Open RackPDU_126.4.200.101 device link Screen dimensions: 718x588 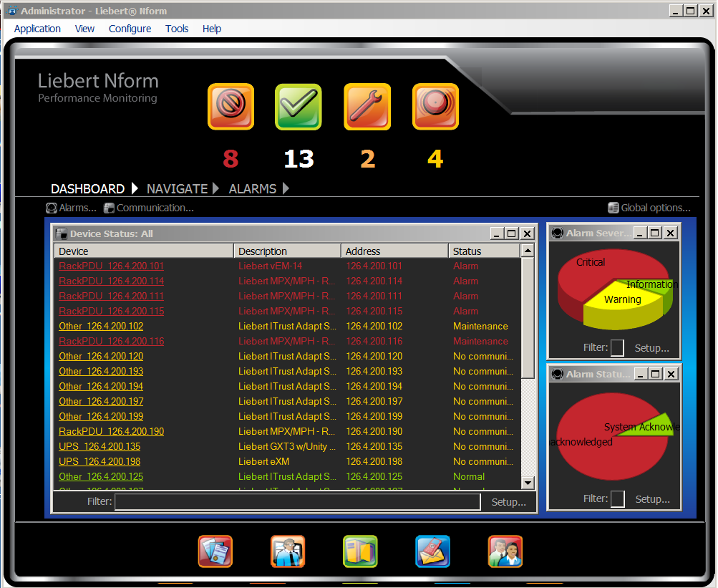coord(111,266)
